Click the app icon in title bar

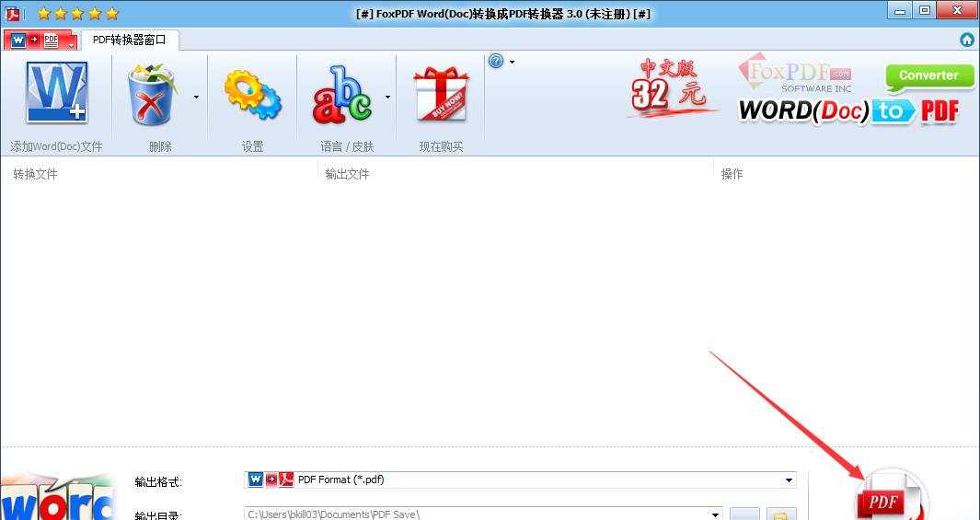click(x=13, y=13)
